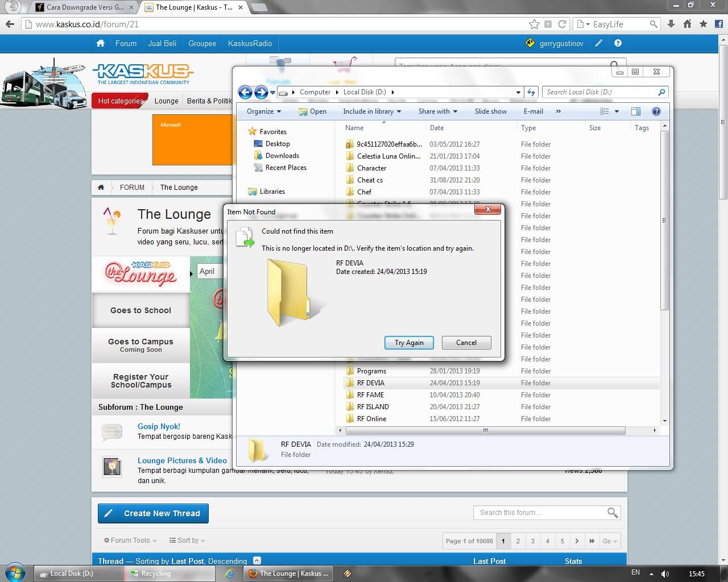The width and height of the screenshot is (728, 582).
Task: Open Internet Explorer from the taskbar
Action: tap(229, 573)
